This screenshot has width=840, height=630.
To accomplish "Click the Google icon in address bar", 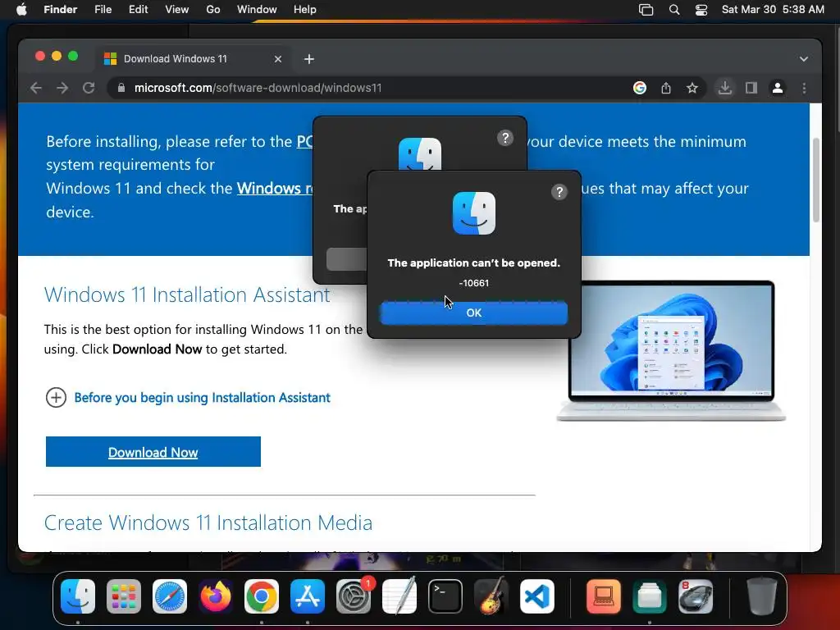I will click(x=640, y=88).
